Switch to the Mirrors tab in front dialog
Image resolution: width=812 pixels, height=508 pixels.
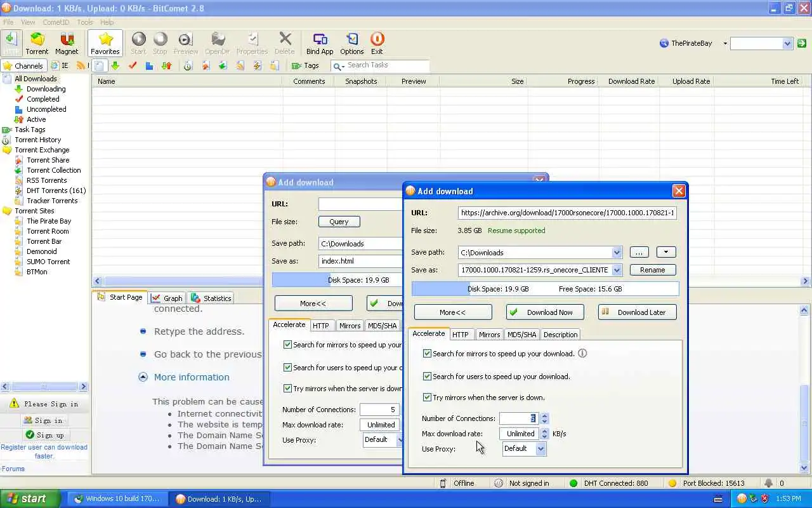(x=489, y=335)
